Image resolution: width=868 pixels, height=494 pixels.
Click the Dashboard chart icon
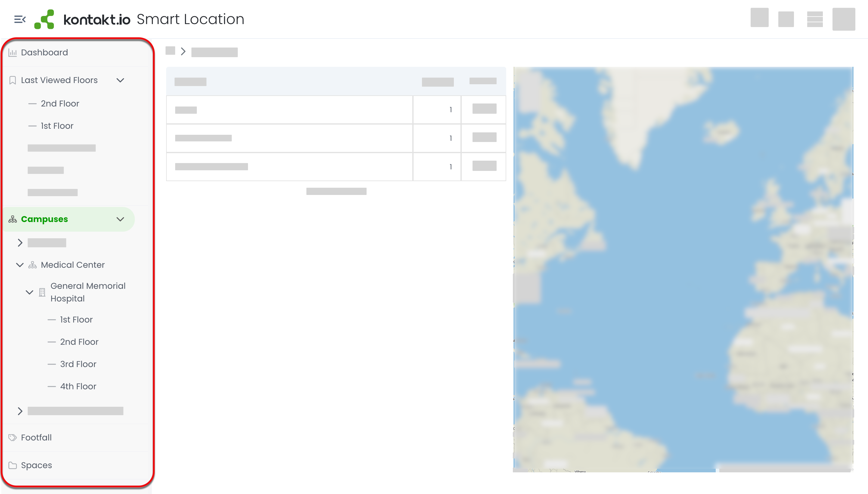13,53
